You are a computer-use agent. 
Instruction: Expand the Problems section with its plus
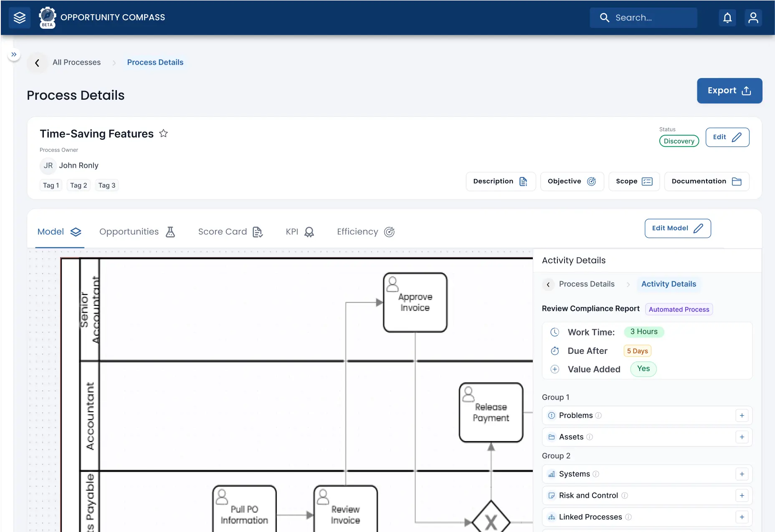point(742,416)
